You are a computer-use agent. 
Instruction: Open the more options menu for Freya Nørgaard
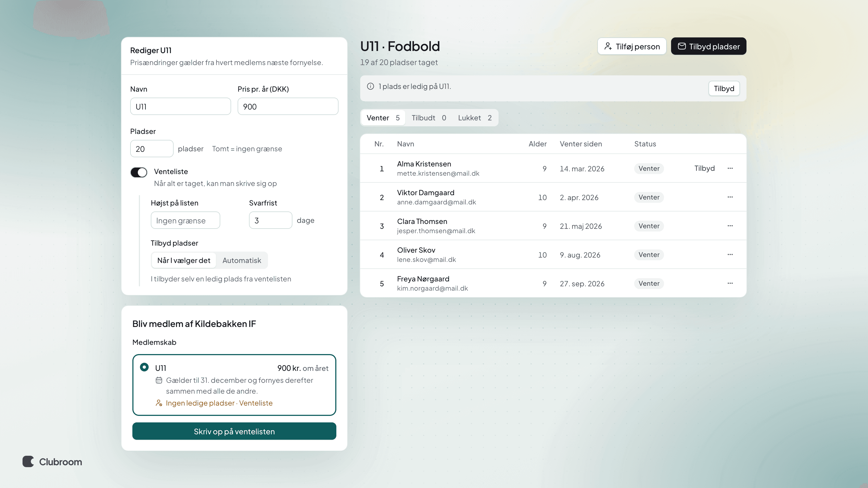[x=730, y=283]
